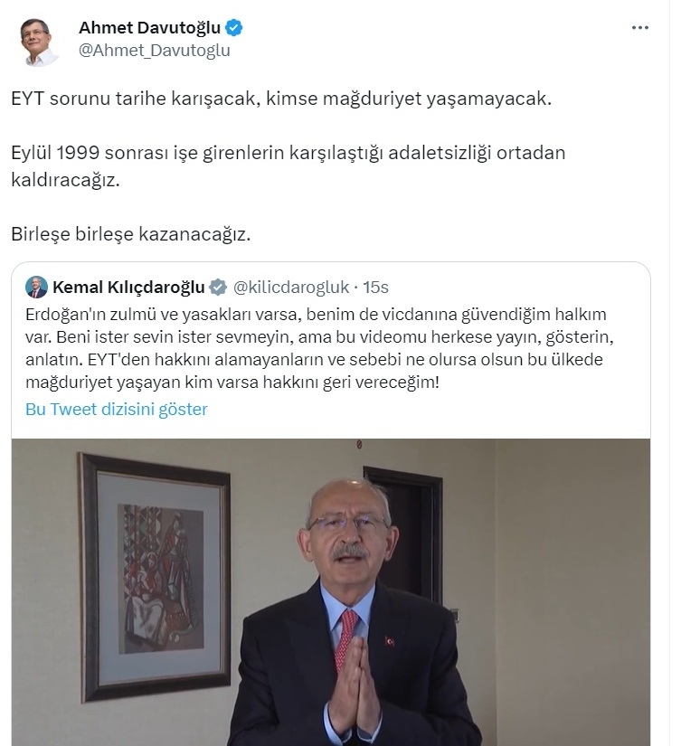Click the blue verified badge beside Ahmet Davutoğlu
The height and width of the screenshot is (746, 700).
(x=233, y=28)
